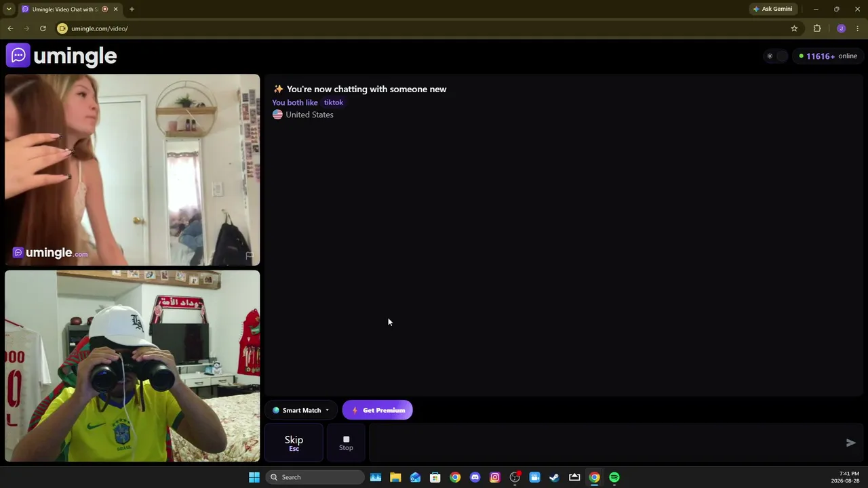
Task: Click the online users count
Action: point(828,56)
